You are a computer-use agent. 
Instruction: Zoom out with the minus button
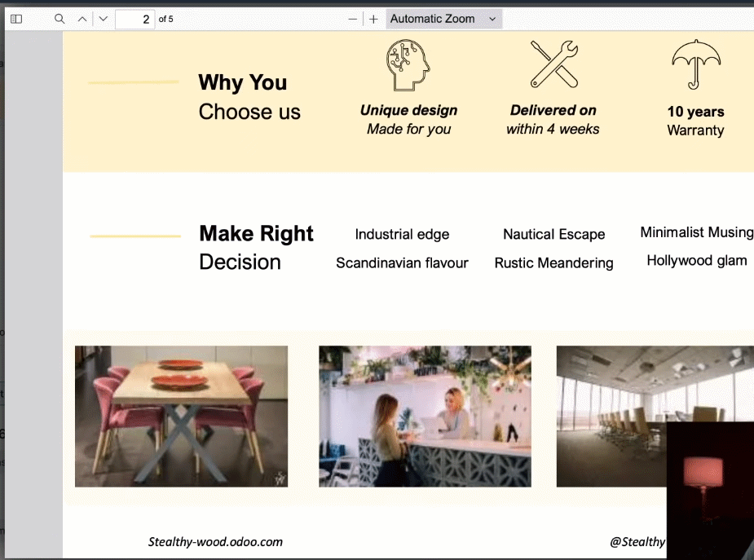point(352,20)
